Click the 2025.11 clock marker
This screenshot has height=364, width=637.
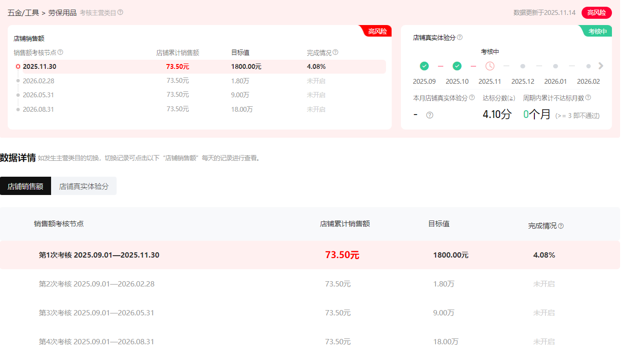click(x=490, y=66)
